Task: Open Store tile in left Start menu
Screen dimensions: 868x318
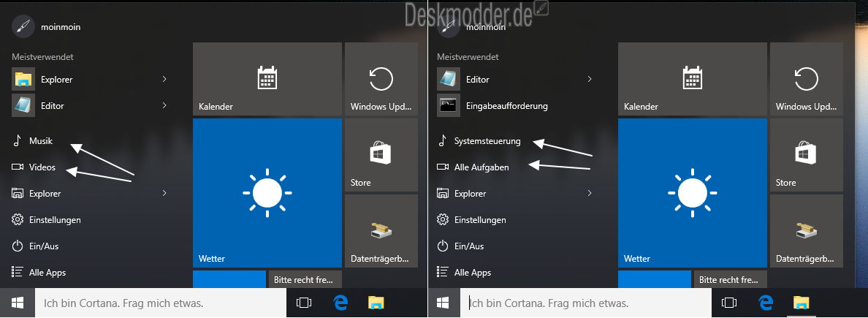Action: 381,154
